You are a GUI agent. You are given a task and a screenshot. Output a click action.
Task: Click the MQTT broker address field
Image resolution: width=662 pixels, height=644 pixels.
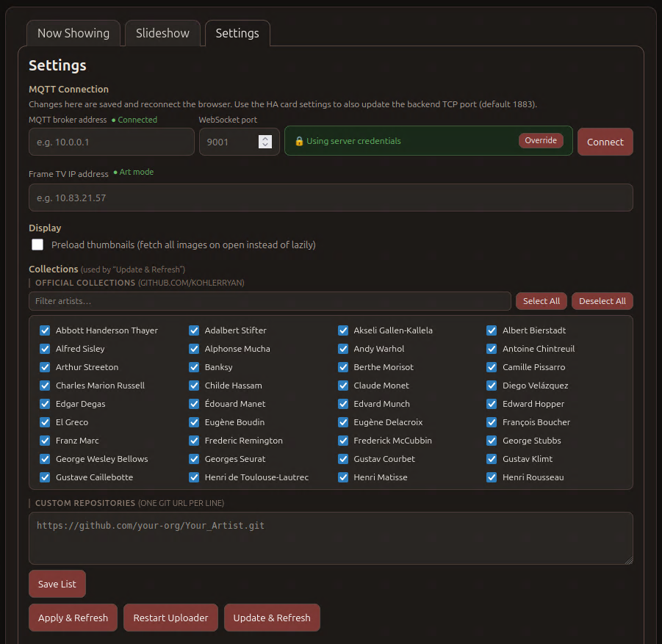coord(112,142)
